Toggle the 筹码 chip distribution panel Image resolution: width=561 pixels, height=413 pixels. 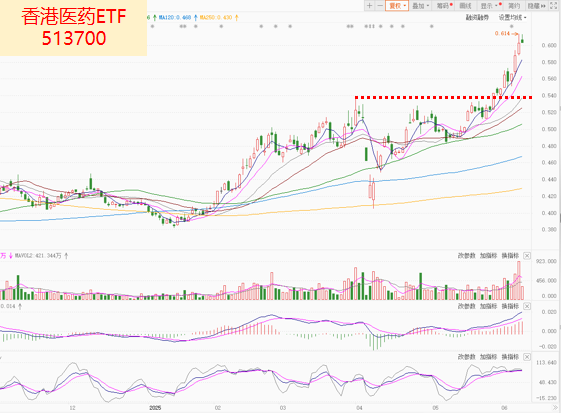[444, 6]
